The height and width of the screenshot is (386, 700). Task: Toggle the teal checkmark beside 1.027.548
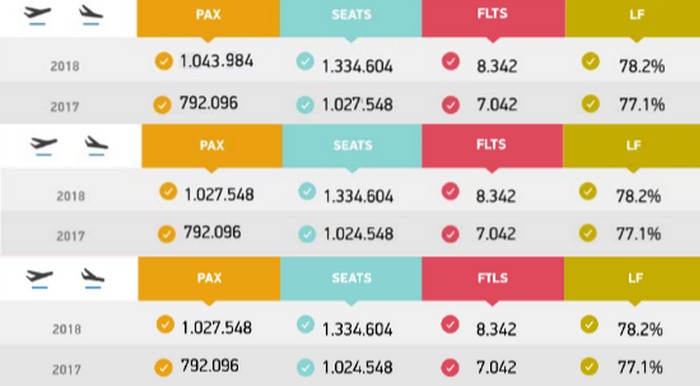click(305, 105)
